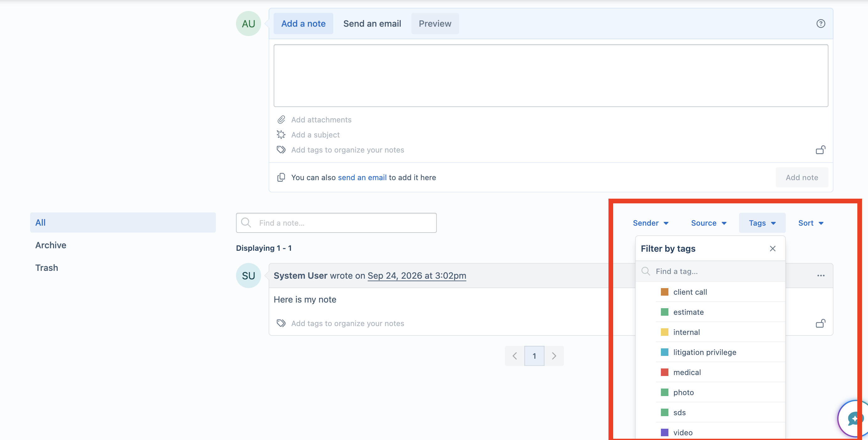Screen dimensions: 868x440
Task: Click the Add a subject star icon
Action: 281,135
